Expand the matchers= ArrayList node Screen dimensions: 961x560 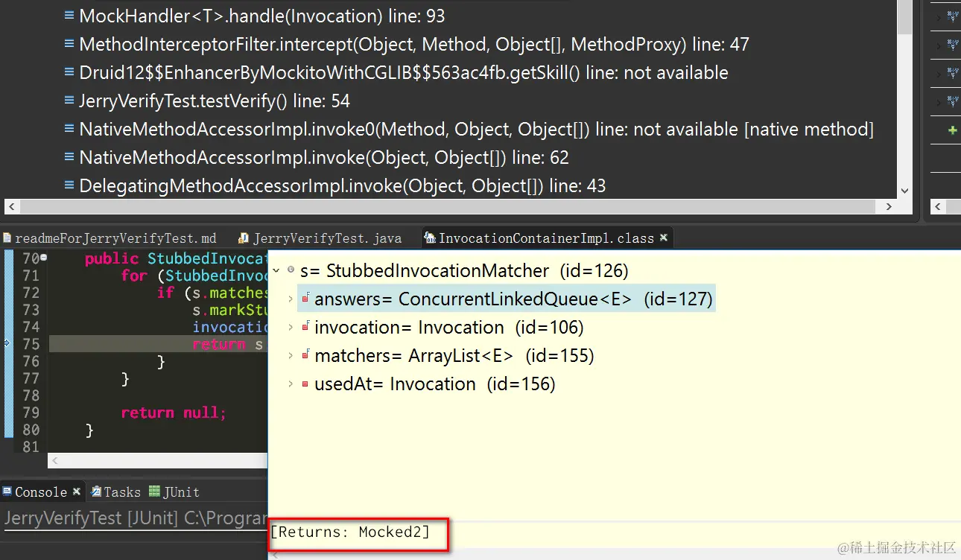(291, 356)
